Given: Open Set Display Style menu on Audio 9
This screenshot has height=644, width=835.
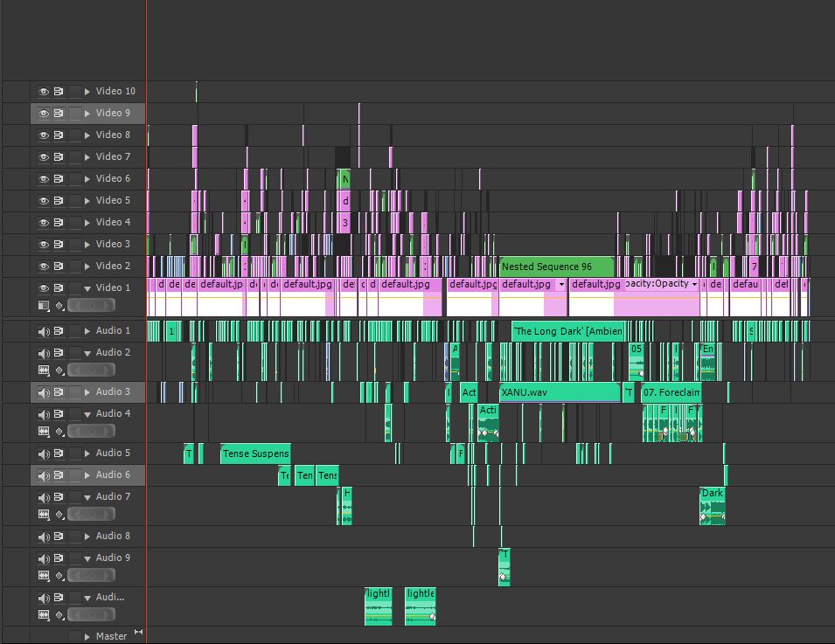Looking at the screenshot, I should (x=44, y=575).
